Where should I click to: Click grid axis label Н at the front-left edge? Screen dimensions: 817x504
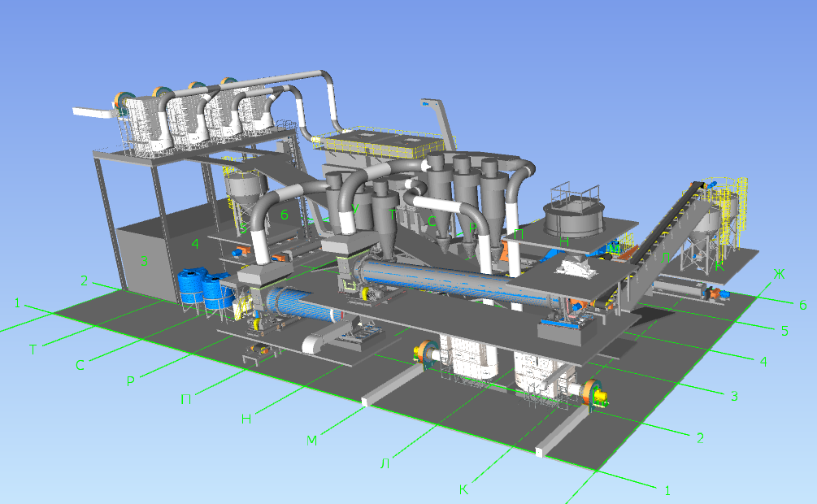point(246,419)
